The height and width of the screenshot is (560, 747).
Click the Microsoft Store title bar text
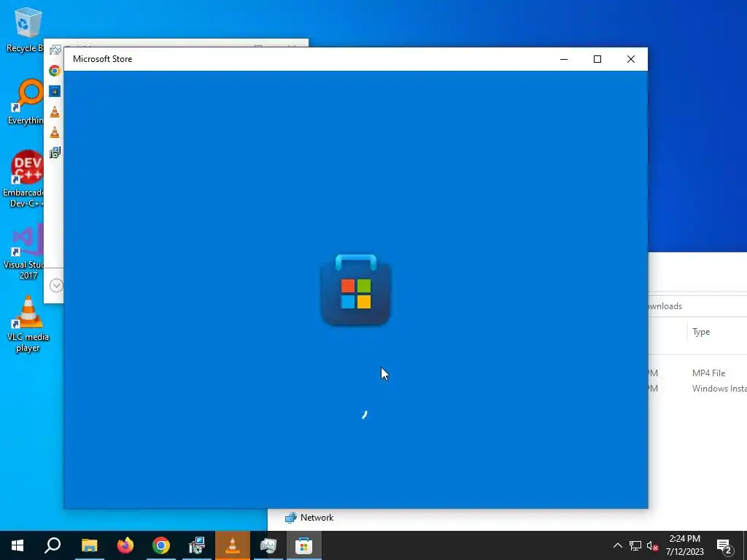click(102, 59)
